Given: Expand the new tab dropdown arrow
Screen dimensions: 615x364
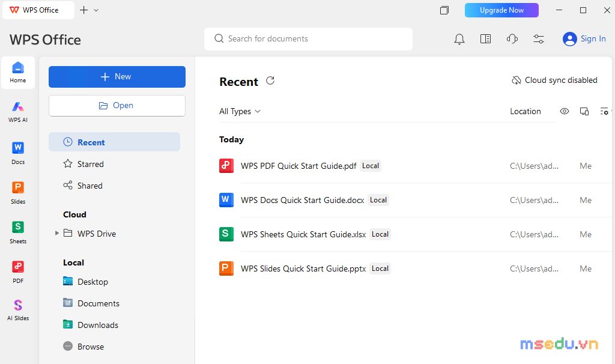Looking at the screenshot, I should point(96,10).
